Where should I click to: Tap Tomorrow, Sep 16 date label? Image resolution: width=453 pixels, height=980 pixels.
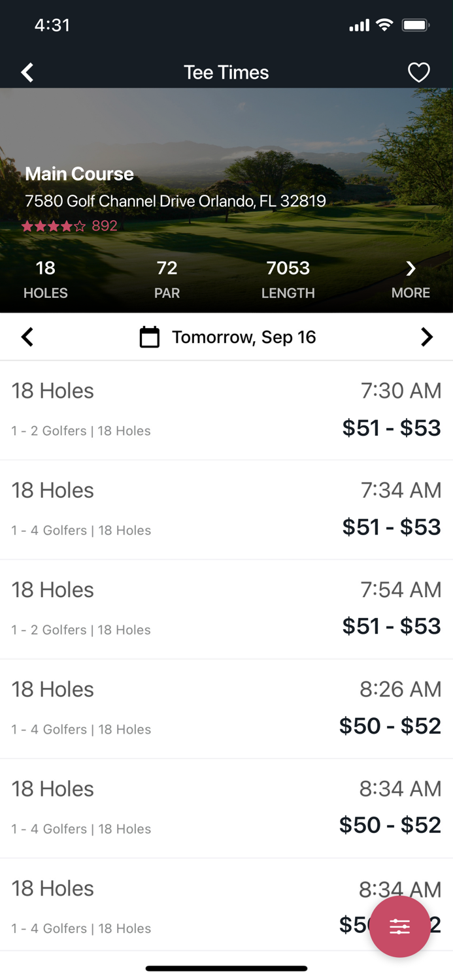(x=243, y=336)
